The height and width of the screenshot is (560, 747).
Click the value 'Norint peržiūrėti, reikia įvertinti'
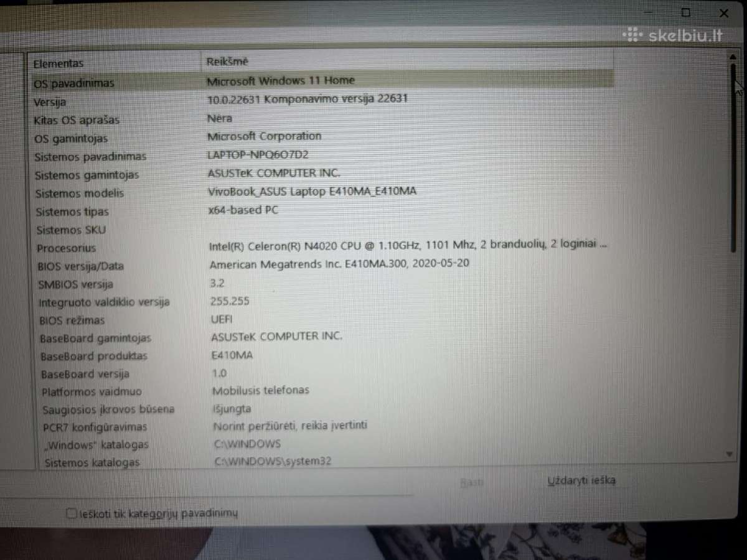291,426
